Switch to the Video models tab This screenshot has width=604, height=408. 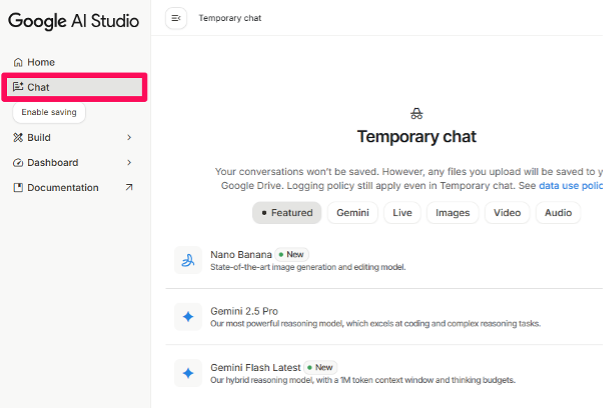click(507, 213)
